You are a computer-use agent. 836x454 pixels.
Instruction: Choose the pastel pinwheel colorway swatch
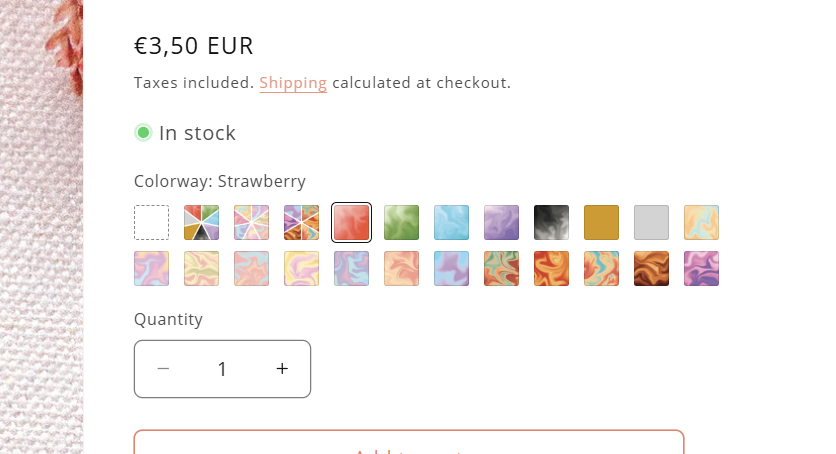[x=252, y=222]
